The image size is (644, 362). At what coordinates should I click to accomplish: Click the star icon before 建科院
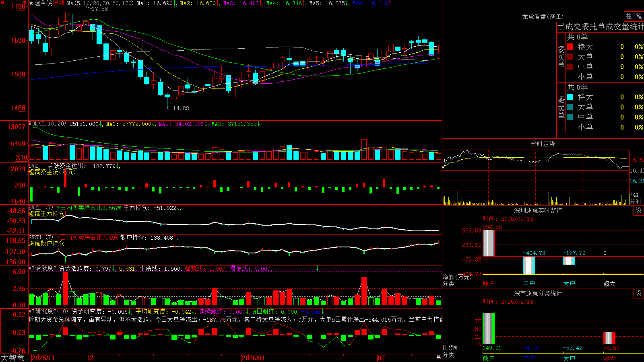pos(31,3)
